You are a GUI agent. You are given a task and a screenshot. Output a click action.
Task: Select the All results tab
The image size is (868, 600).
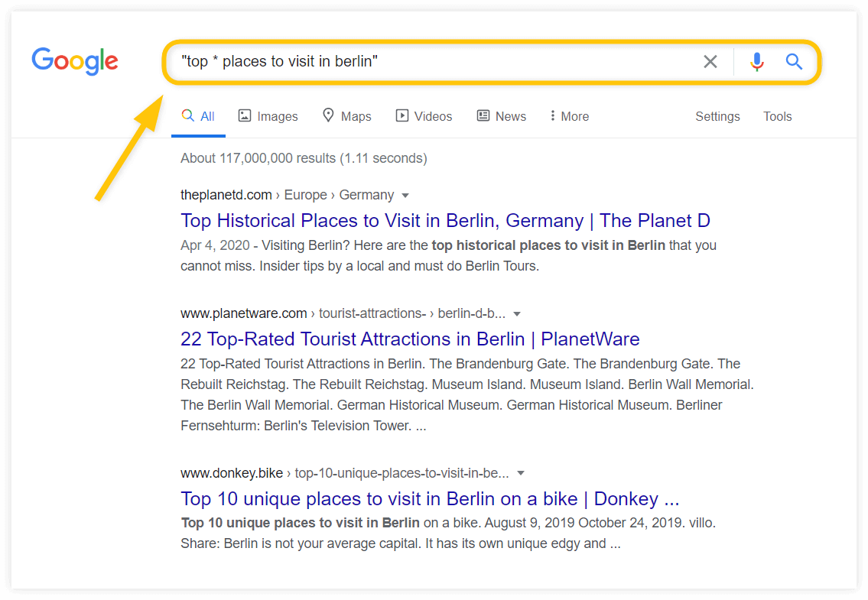coord(198,116)
